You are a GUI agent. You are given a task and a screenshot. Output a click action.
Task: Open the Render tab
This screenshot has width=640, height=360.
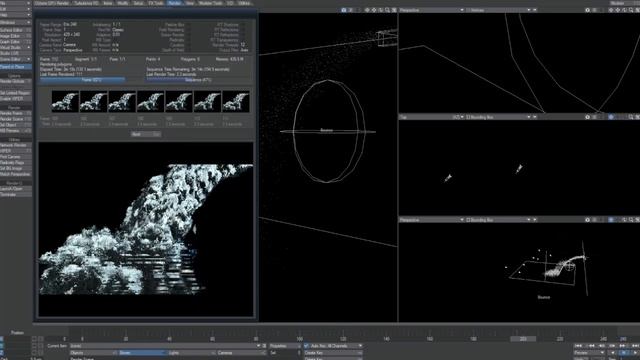tap(174, 3)
